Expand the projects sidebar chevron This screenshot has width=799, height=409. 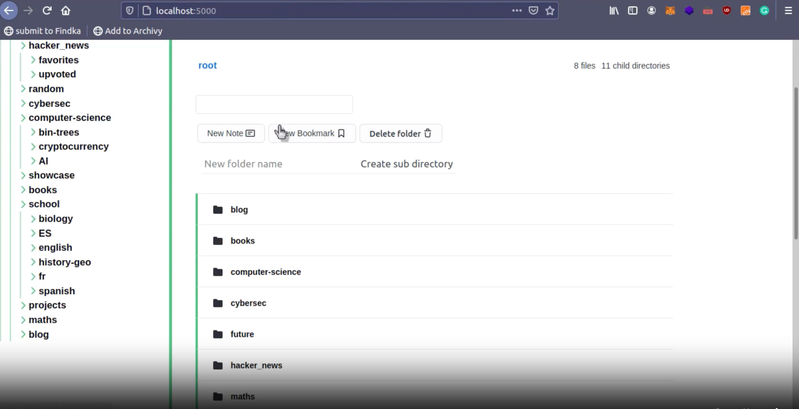coord(23,305)
